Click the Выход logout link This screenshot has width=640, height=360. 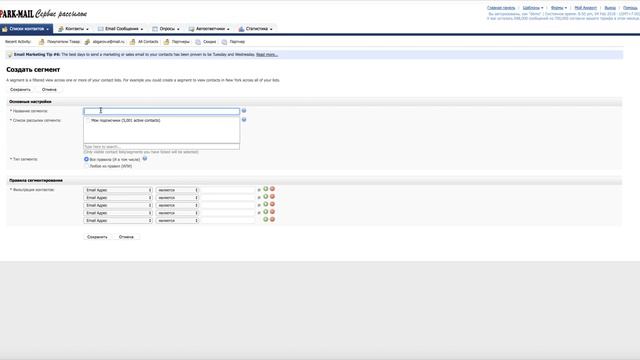(x=610, y=8)
